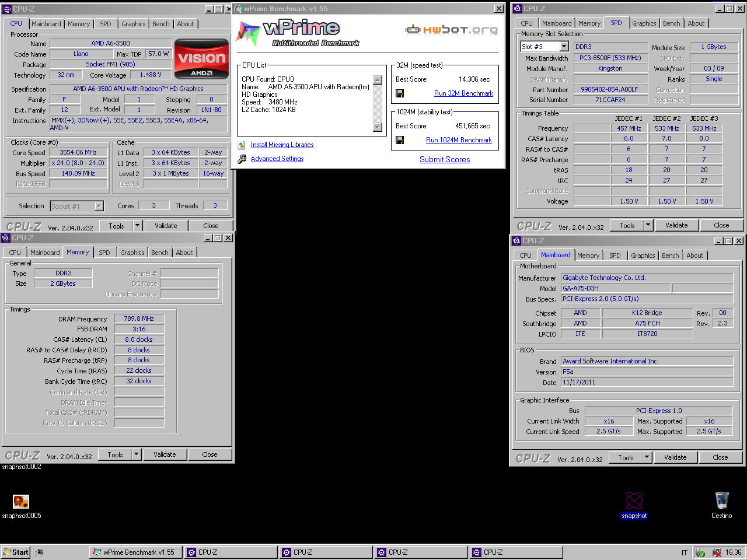Click the Advanced Settings link
Screen dimensions: 747x560
[x=277, y=159]
